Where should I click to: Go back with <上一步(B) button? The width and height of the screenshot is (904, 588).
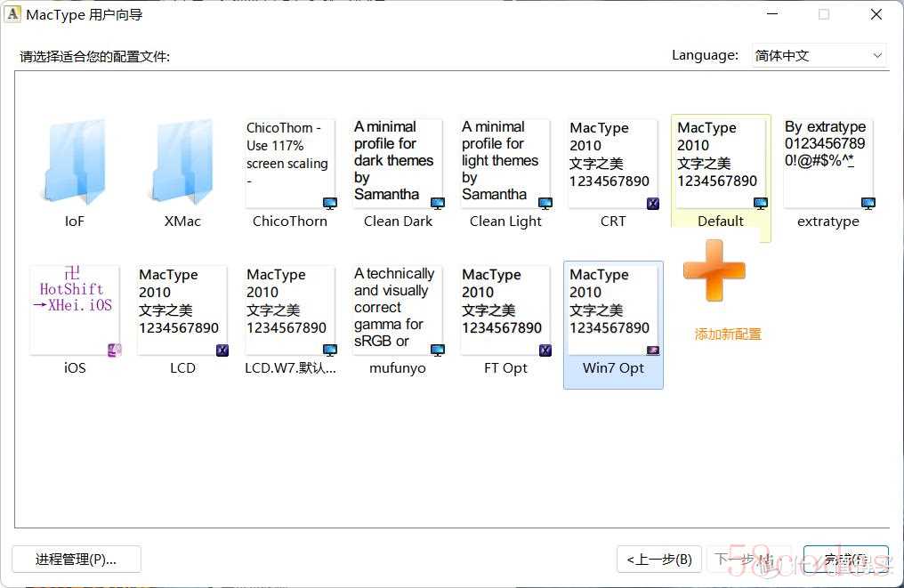(x=658, y=560)
